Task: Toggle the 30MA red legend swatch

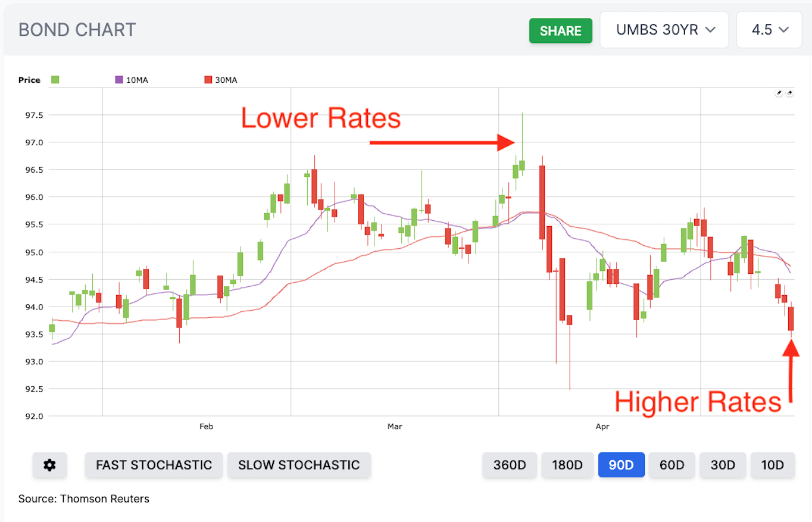Action: point(208,80)
